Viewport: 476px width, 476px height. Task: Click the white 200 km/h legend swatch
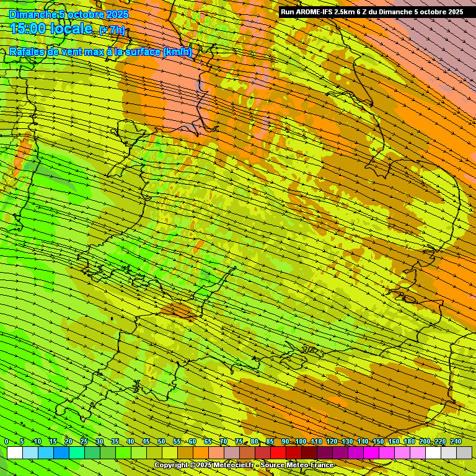[433, 453]
